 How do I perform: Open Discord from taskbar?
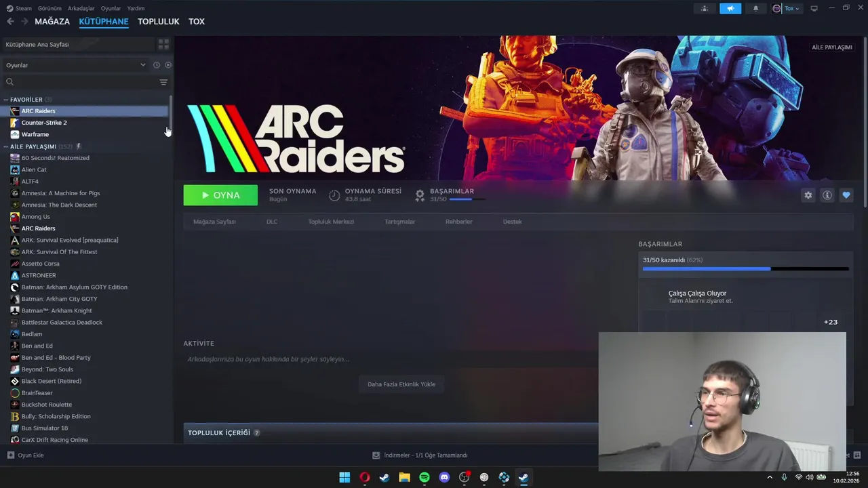click(x=444, y=477)
